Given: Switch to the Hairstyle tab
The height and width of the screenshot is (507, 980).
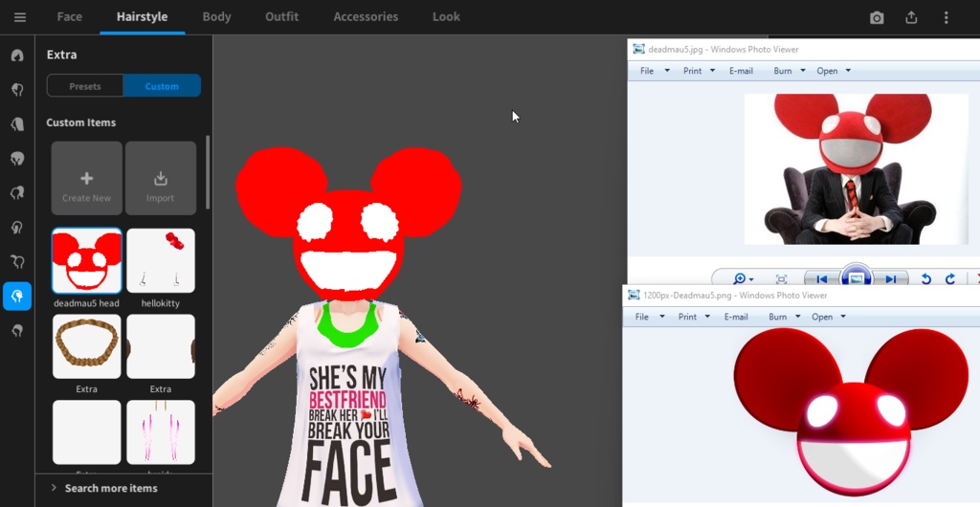Looking at the screenshot, I should pyautogui.click(x=142, y=17).
